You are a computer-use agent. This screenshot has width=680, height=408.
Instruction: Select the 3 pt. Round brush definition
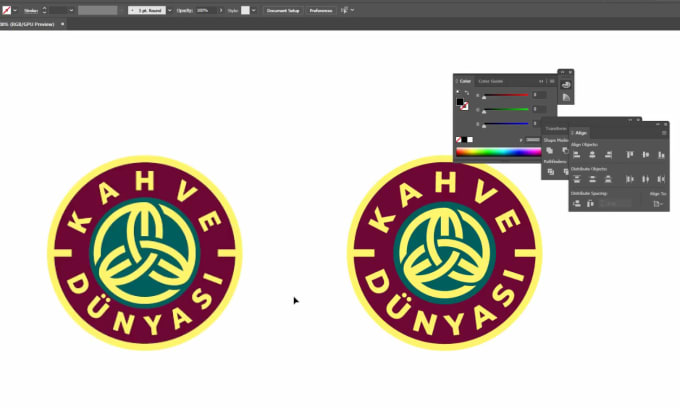point(147,10)
